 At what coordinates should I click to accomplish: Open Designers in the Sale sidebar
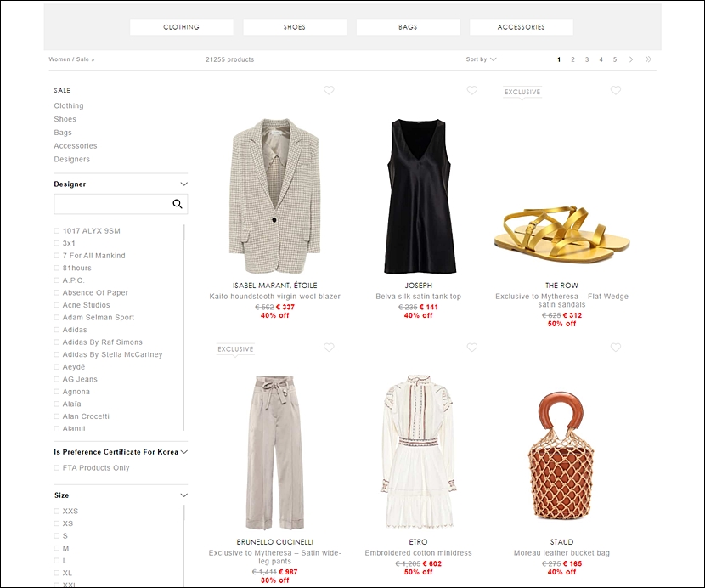(x=72, y=160)
